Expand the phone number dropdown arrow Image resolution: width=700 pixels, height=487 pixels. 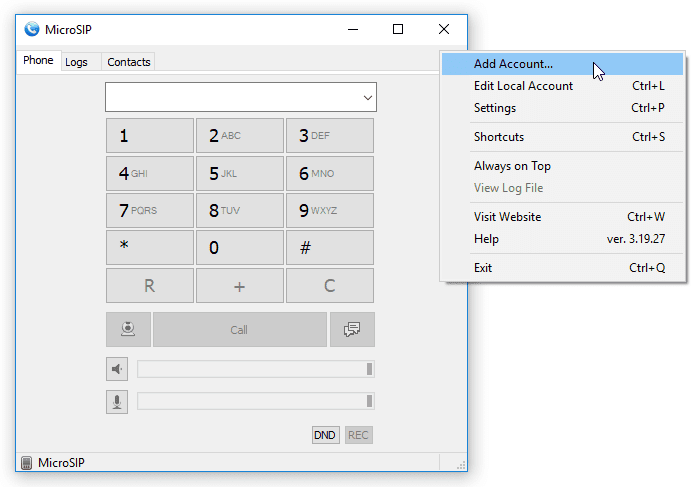click(x=368, y=98)
